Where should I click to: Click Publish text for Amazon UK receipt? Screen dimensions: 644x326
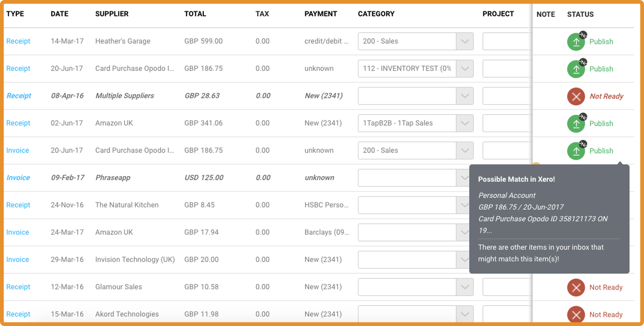click(601, 123)
